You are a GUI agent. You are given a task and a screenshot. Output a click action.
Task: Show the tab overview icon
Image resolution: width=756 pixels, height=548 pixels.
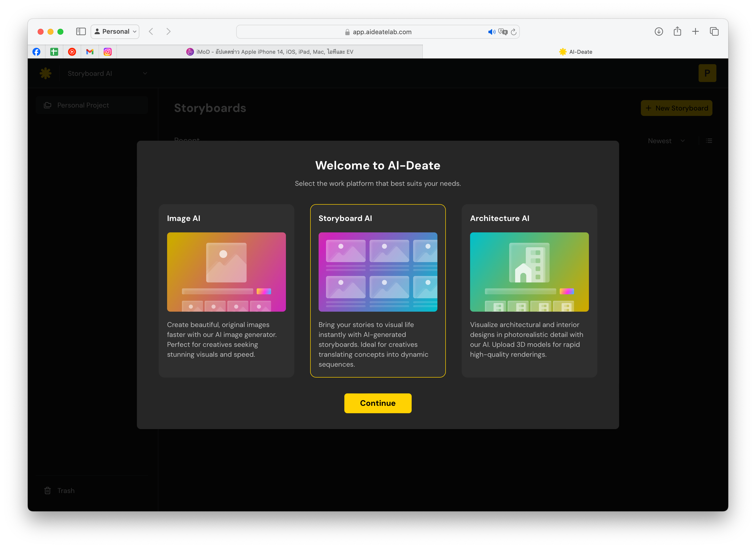[x=714, y=31]
